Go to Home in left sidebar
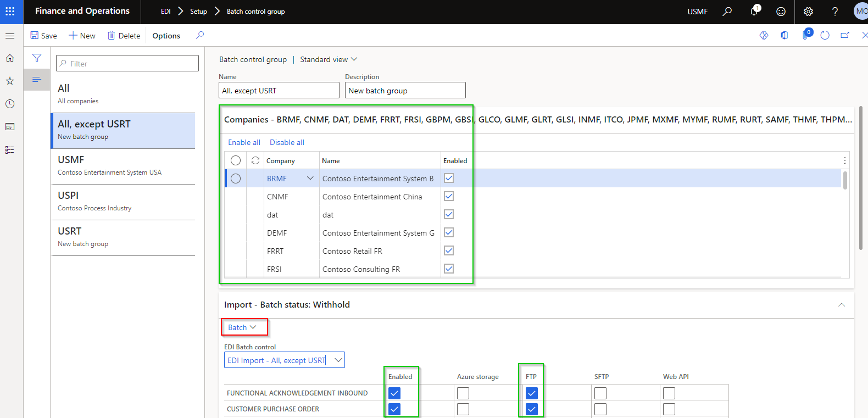Image resolution: width=868 pixels, height=418 pixels. coord(10,58)
